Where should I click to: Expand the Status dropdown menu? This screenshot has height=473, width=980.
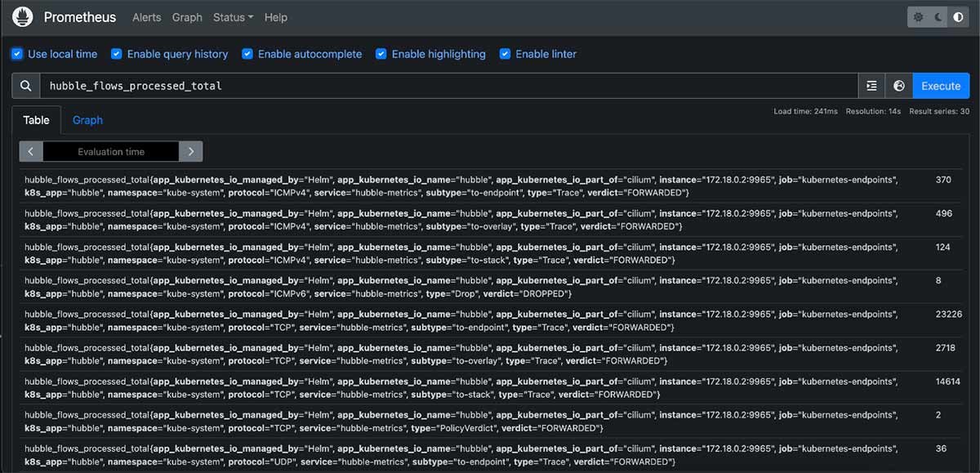coord(233,17)
